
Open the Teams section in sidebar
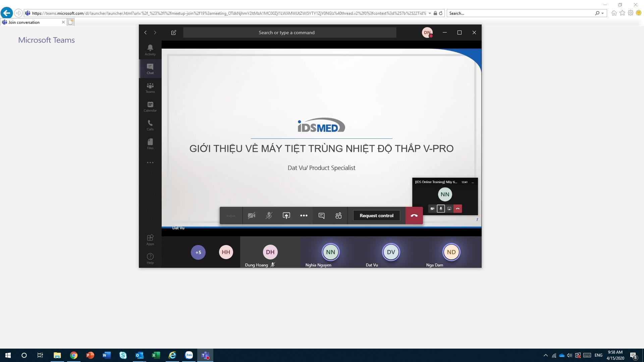point(150,87)
